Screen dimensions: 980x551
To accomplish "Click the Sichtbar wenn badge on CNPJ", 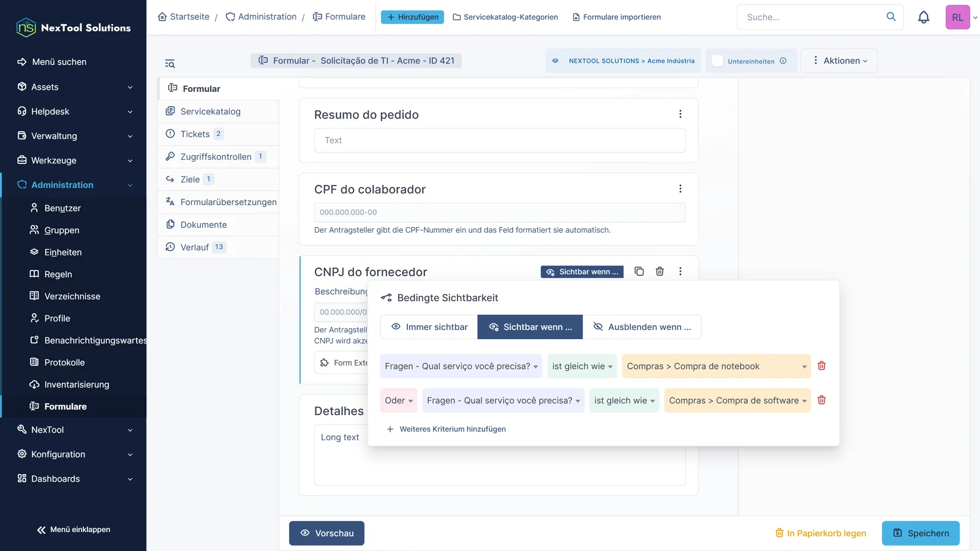I will tap(582, 272).
